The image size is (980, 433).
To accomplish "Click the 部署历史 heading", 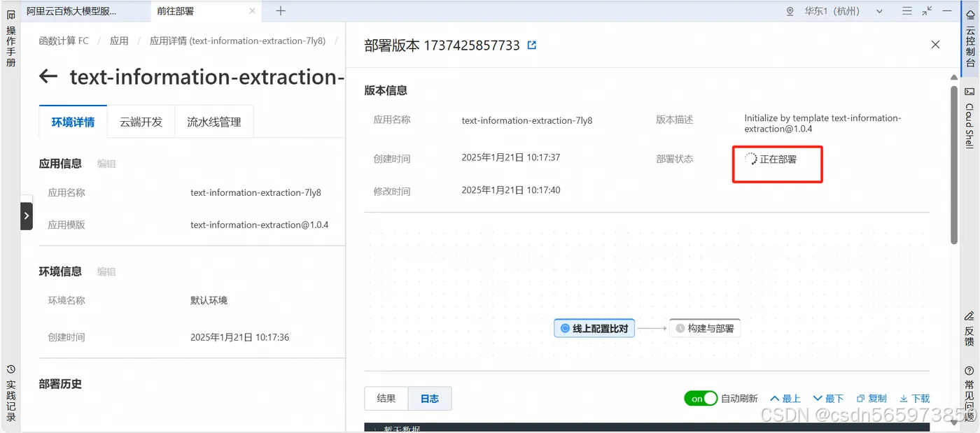I will [x=60, y=384].
